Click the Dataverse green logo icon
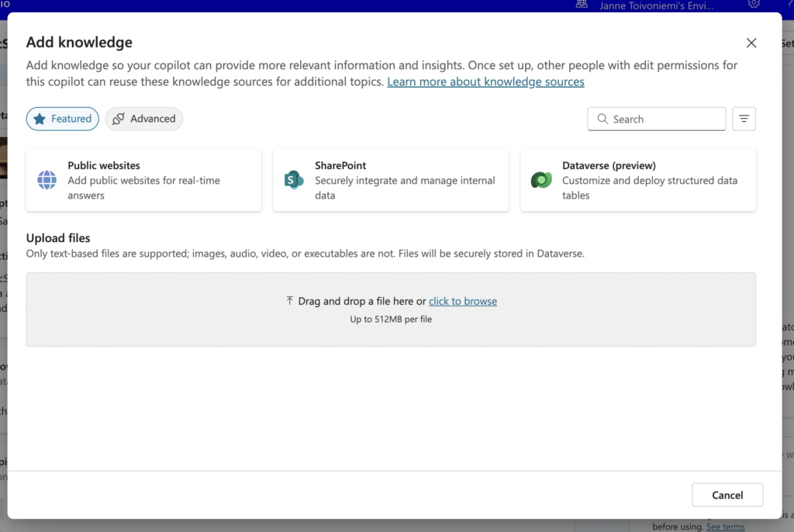 tap(541, 180)
